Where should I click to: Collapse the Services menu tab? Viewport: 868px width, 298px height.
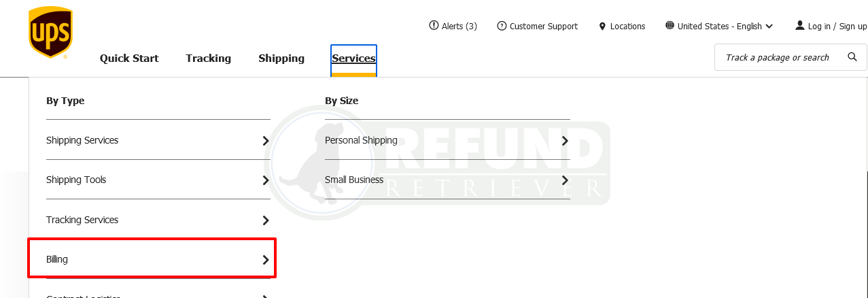353,59
